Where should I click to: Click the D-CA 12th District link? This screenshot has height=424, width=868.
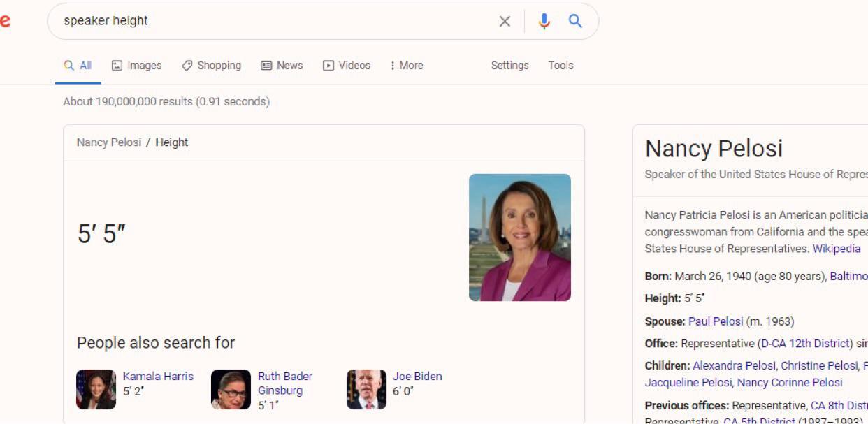pyautogui.click(x=806, y=344)
